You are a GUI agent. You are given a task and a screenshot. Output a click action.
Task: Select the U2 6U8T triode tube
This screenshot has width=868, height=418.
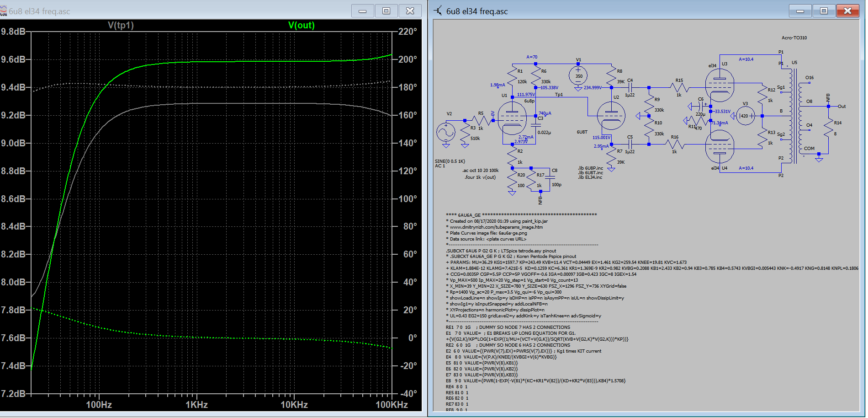(611, 115)
